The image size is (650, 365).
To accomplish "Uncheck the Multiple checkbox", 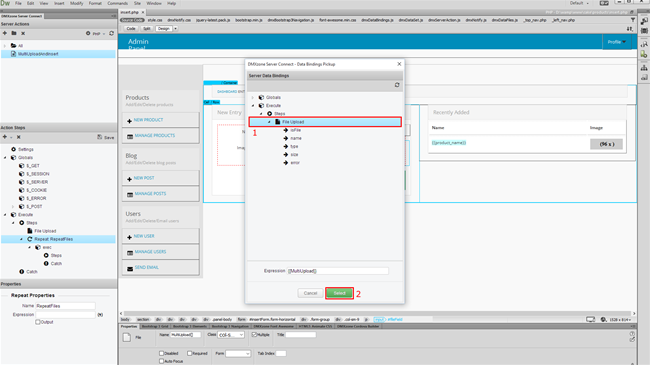I will [x=254, y=335].
